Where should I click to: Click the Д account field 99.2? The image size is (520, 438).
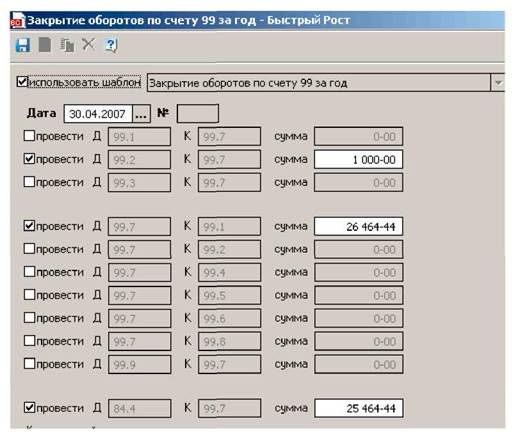pos(139,160)
